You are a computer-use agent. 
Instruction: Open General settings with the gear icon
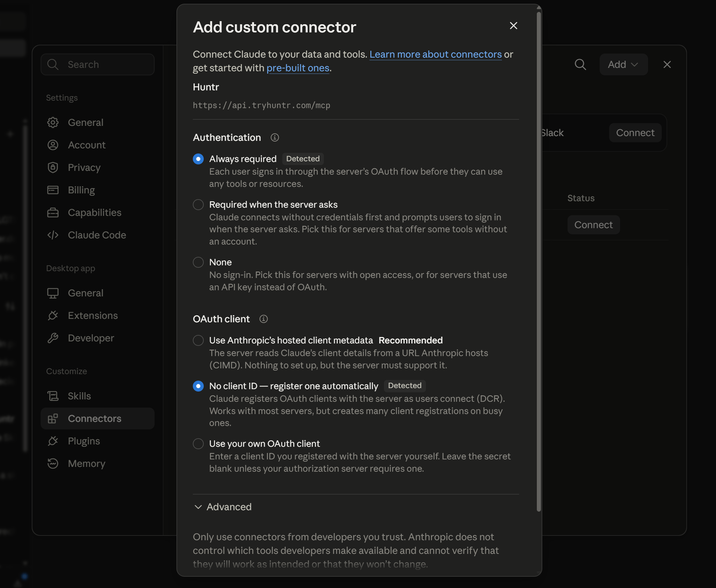53,122
